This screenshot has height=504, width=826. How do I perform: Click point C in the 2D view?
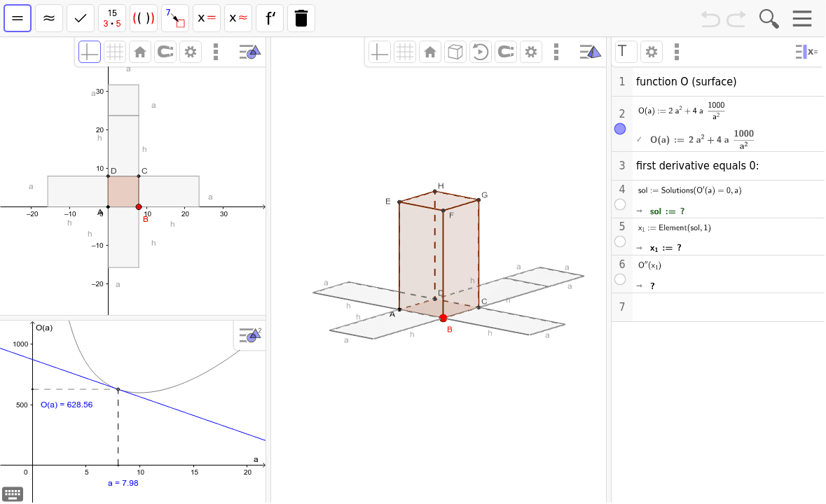pyautogui.click(x=139, y=176)
